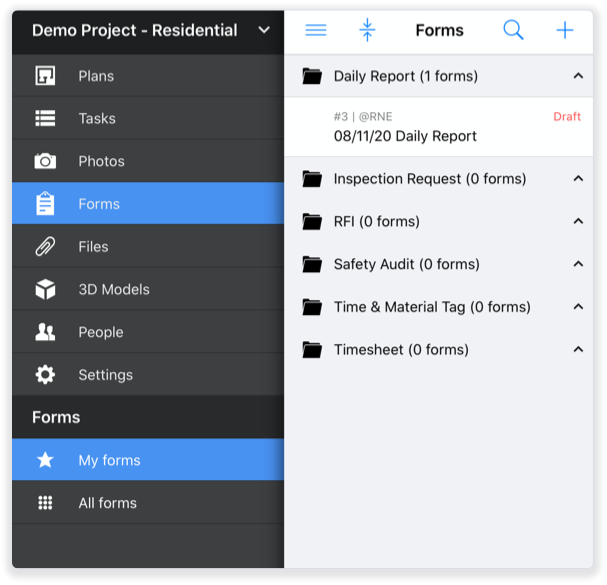The height and width of the screenshot is (585, 607).
Task: Add a new form with plus icon
Action: coord(565,30)
